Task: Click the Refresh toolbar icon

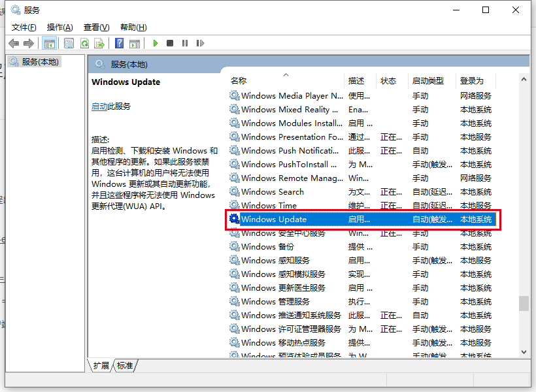Action: (84, 43)
